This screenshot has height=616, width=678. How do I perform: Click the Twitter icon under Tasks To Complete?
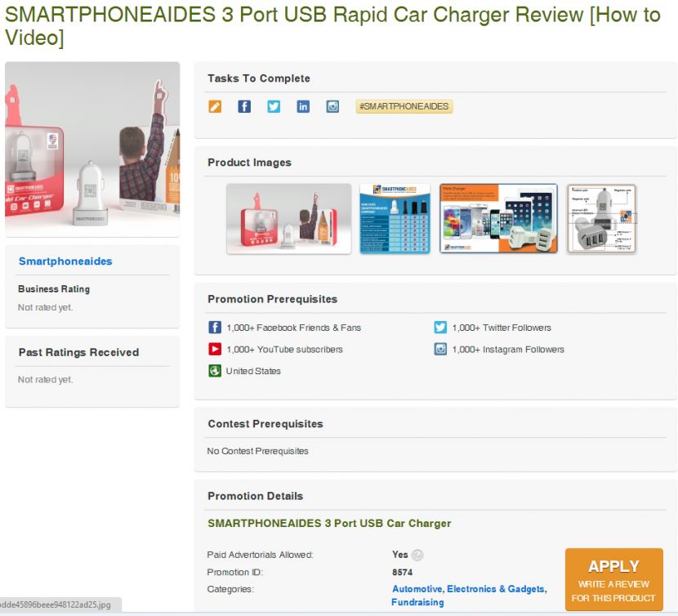click(274, 106)
